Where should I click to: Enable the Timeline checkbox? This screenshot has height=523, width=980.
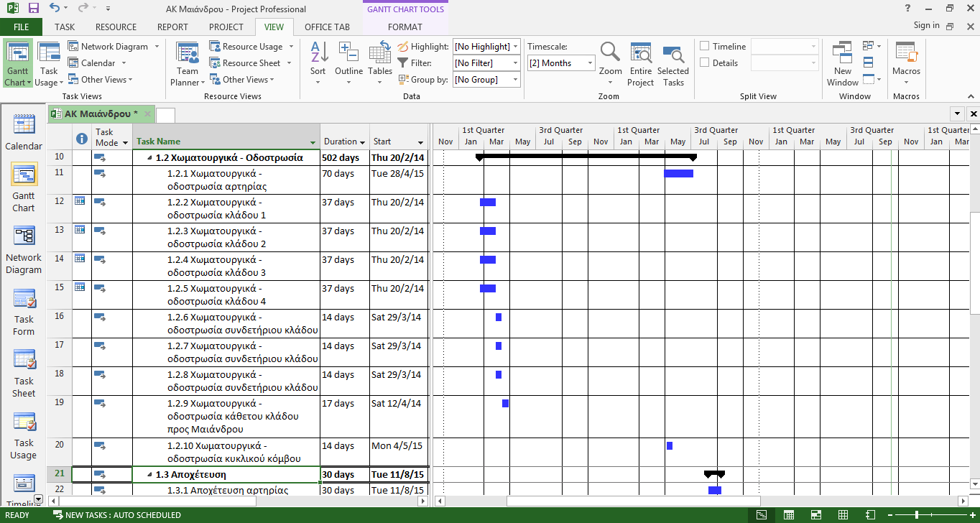pyautogui.click(x=705, y=46)
